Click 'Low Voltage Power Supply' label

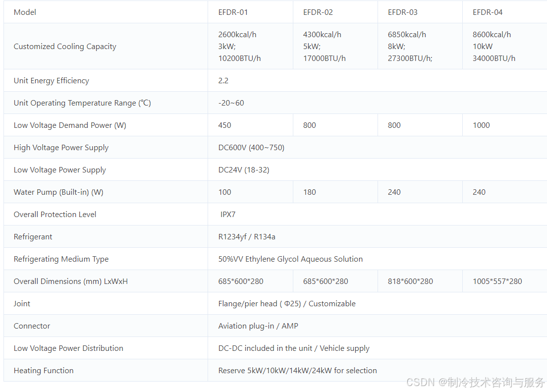(x=59, y=170)
